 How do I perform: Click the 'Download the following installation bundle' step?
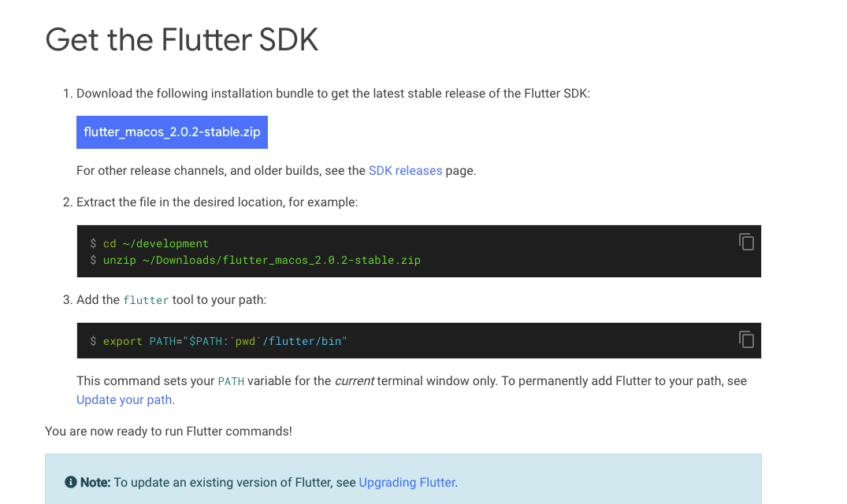coord(333,94)
